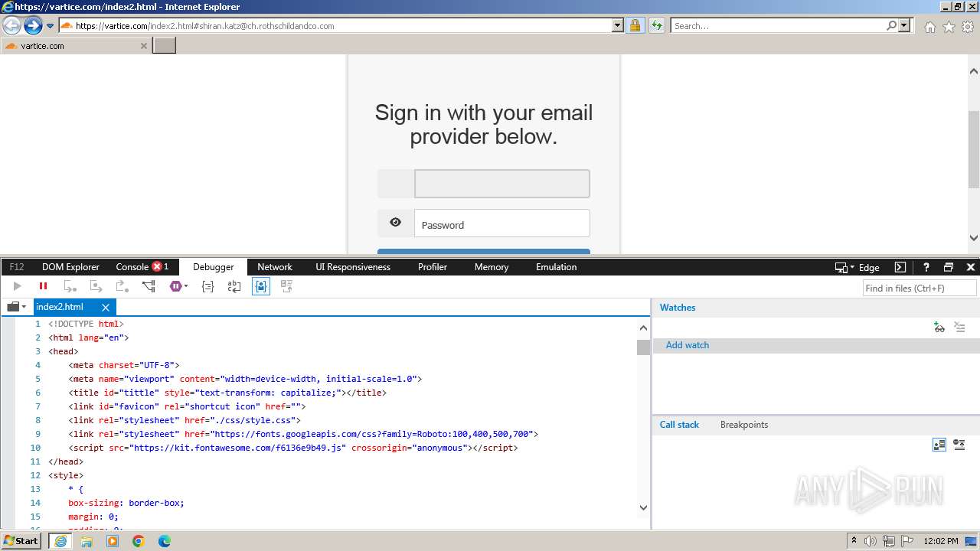Click the Windows Start button
980x551 pixels.
[21, 541]
